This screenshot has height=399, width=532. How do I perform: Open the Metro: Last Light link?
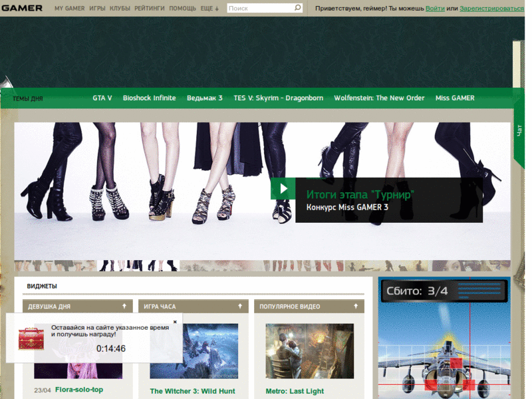click(295, 391)
